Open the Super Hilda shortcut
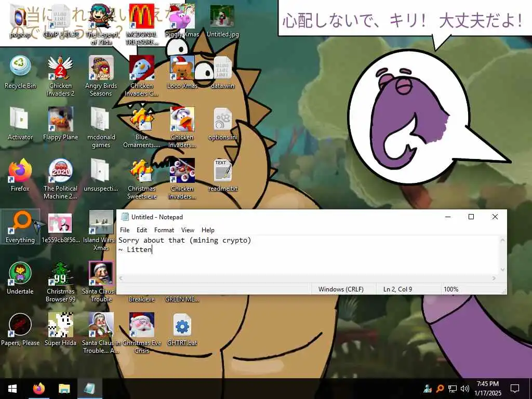Viewport: 532px width, 399px height. click(60, 329)
